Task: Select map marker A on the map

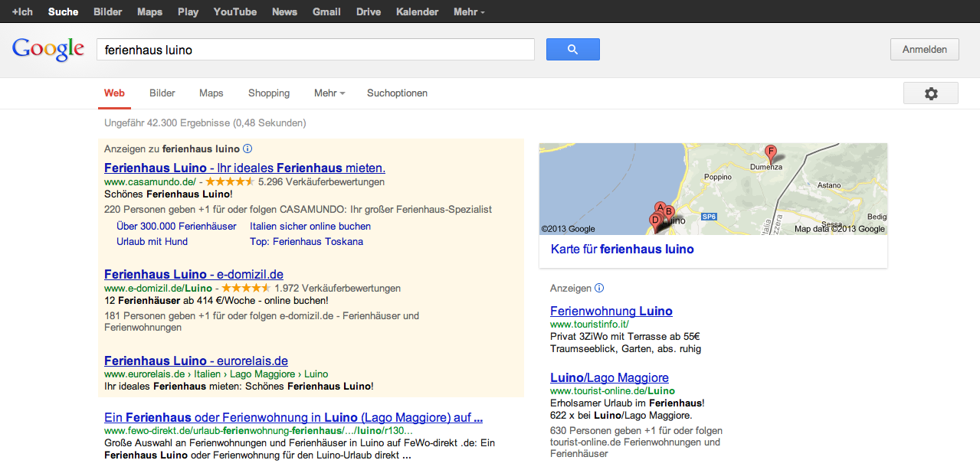Action: tap(660, 207)
